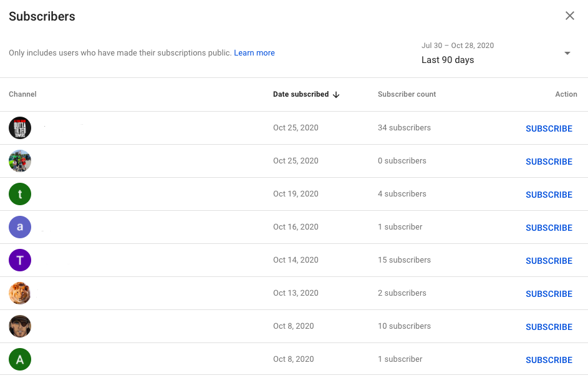Click the 'Oct 14, 2020' date cell
Image resolution: width=588 pixels, height=378 pixels.
pos(296,259)
